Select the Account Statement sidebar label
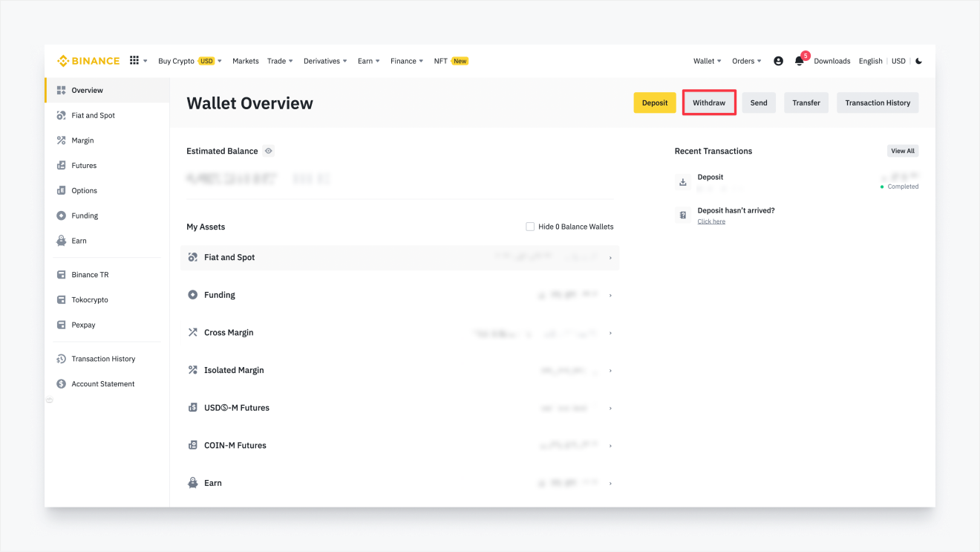Viewport: 980px width, 552px height. [x=103, y=384]
